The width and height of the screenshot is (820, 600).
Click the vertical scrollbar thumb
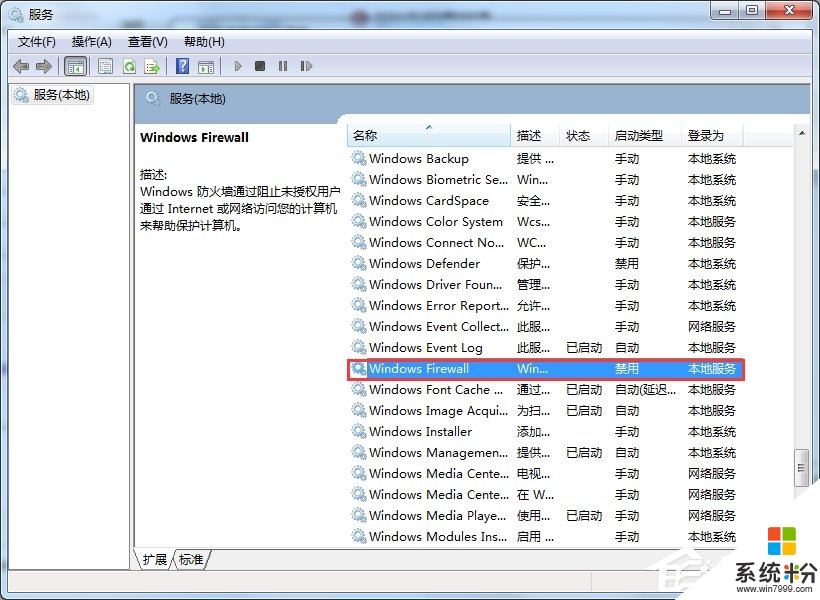pyautogui.click(x=801, y=468)
